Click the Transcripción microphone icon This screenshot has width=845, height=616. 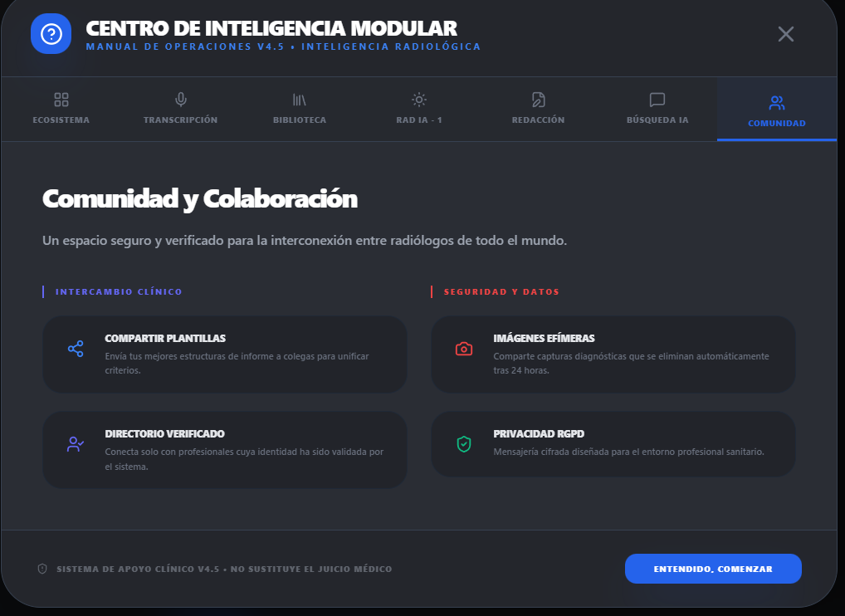(x=180, y=100)
